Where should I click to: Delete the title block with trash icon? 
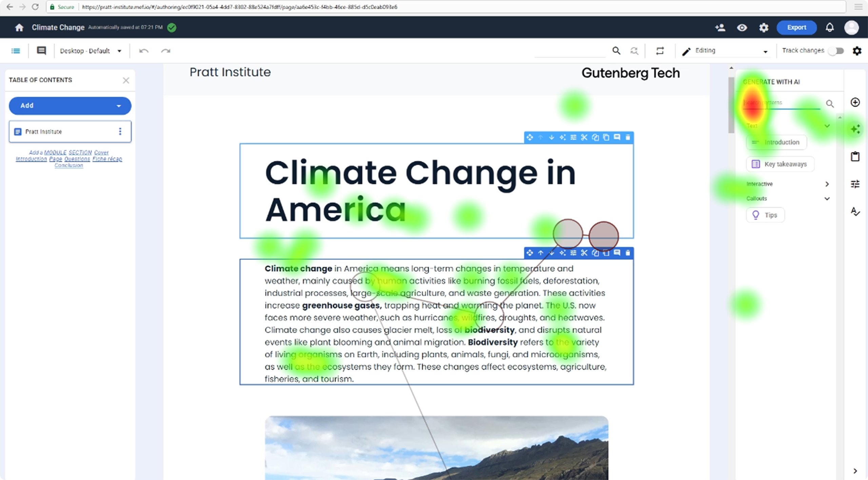tap(628, 137)
